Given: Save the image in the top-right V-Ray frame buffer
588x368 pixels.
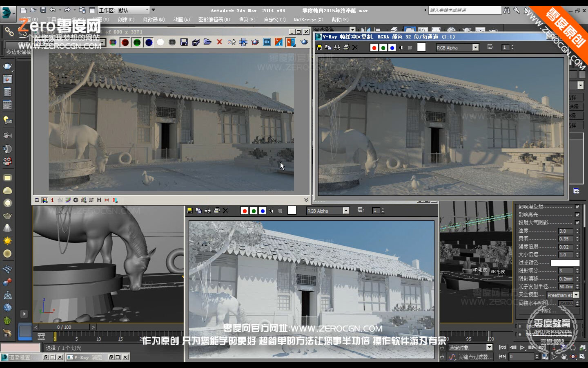Looking at the screenshot, I should point(319,47).
